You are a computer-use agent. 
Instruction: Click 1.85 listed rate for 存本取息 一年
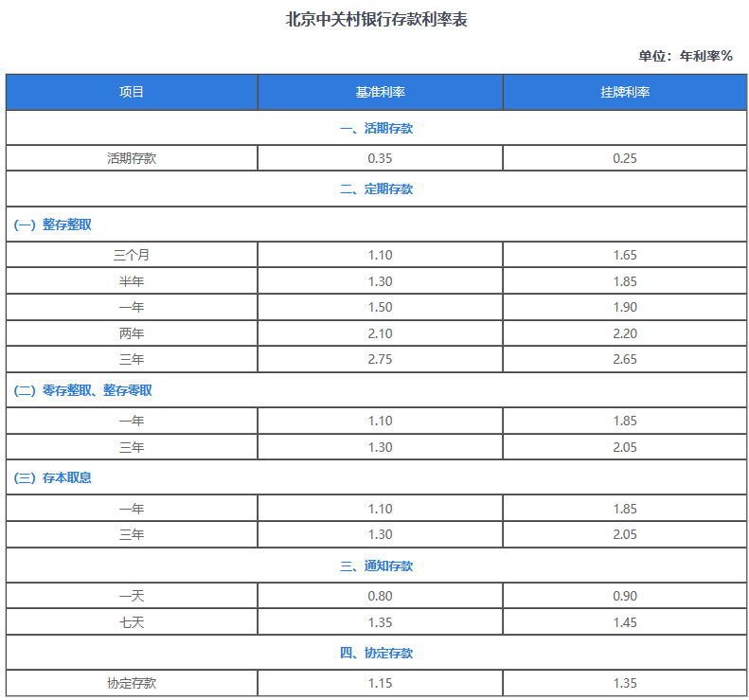pyautogui.click(x=625, y=509)
